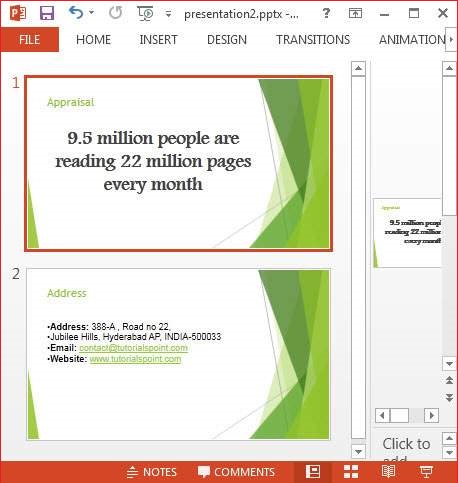Open PowerPoint Help question mark
This screenshot has width=458, height=483.
pyautogui.click(x=326, y=13)
